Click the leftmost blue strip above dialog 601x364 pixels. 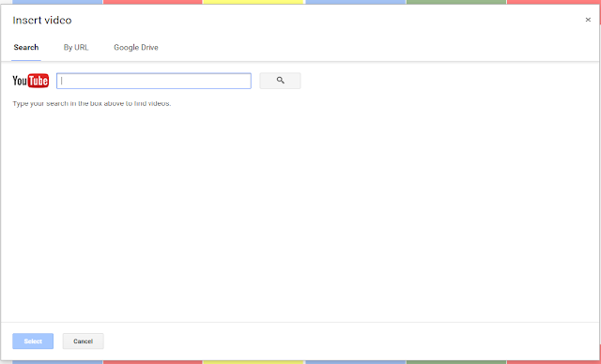point(57,2)
